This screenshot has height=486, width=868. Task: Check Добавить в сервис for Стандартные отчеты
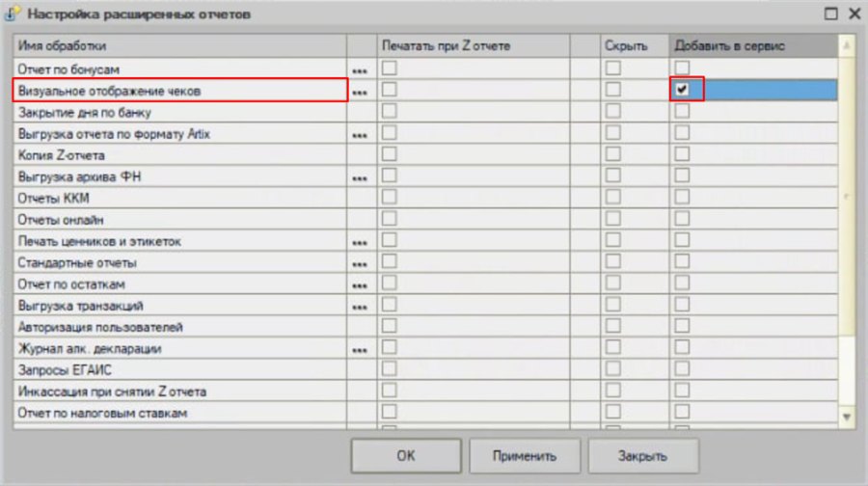coord(682,261)
